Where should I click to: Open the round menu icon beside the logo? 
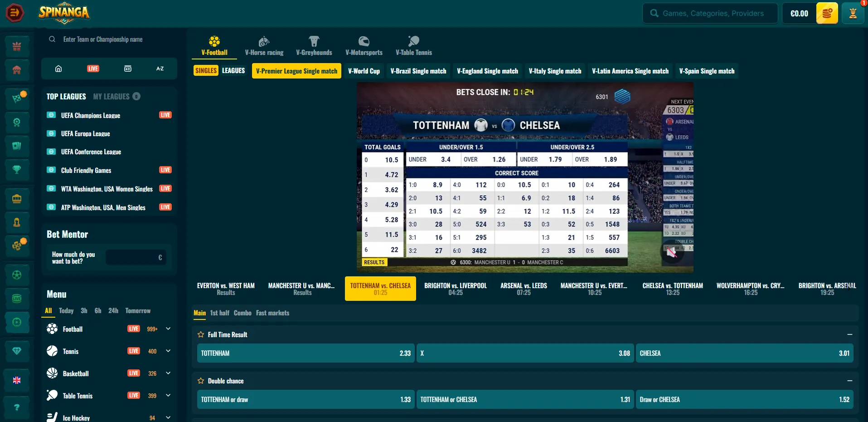click(15, 13)
